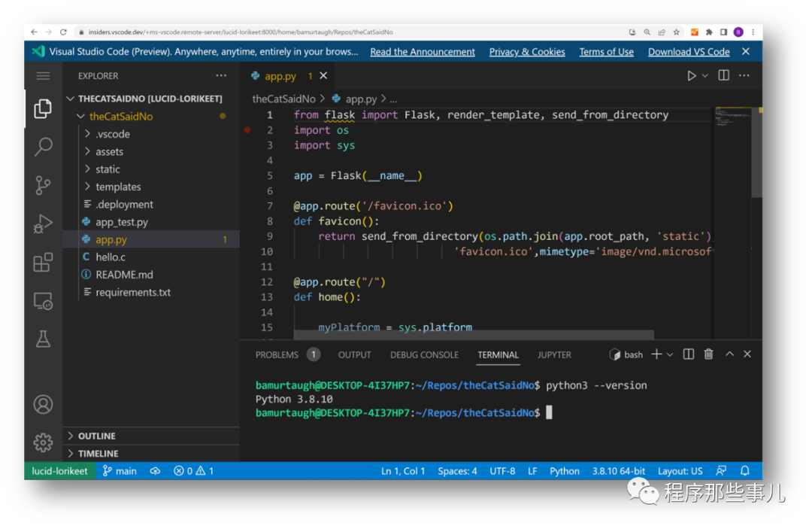Switch to the OUTPUT panel tab
812x529 pixels.
click(354, 355)
